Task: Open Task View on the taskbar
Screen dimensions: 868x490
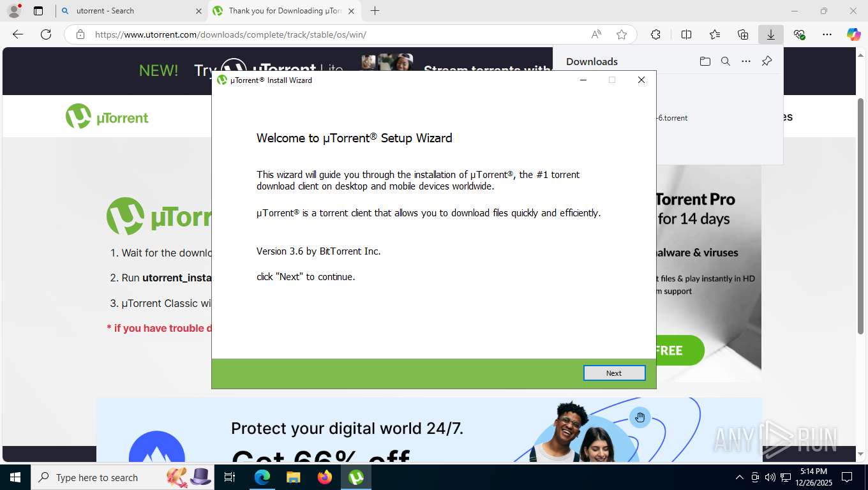Action: (x=230, y=477)
